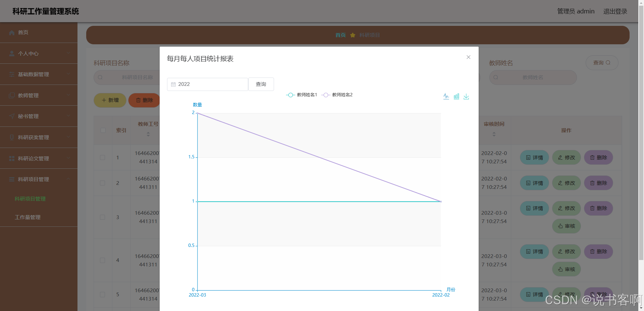Expand 个人中心 sidebar menu
This screenshot has width=644, height=311.
(39, 53)
